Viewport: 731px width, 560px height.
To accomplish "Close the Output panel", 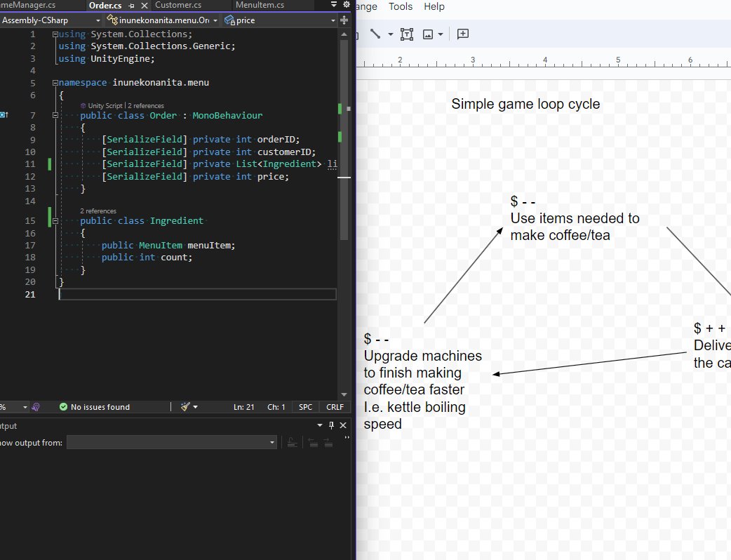I will (x=343, y=425).
